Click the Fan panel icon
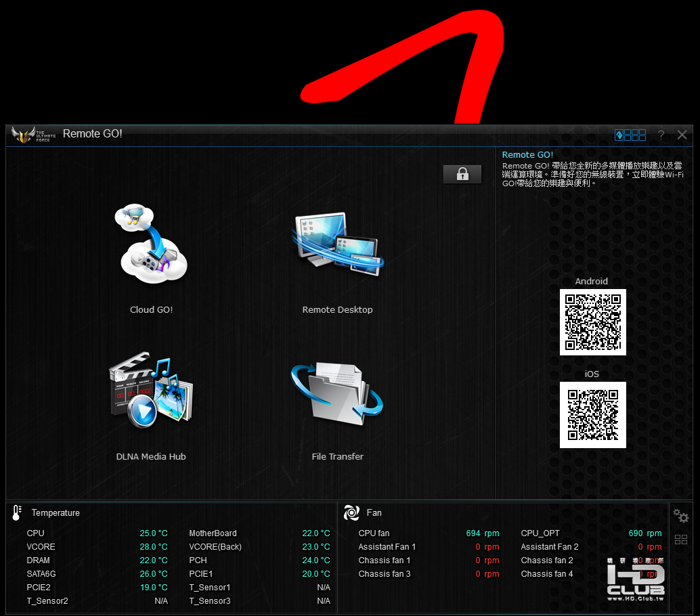 (x=352, y=513)
